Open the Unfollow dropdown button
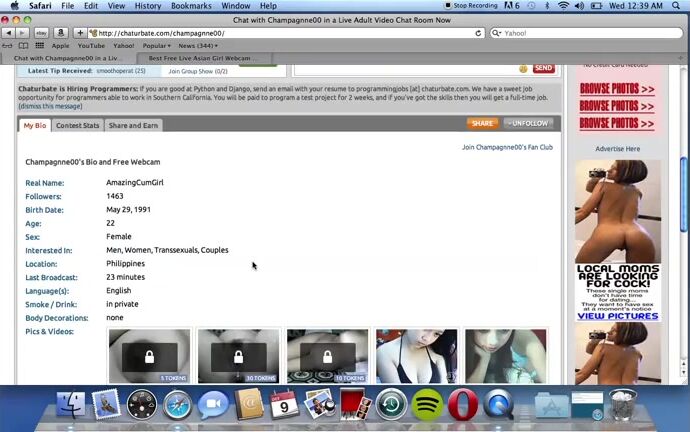The height and width of the screenshot is (432, 690). pos(528,124)
